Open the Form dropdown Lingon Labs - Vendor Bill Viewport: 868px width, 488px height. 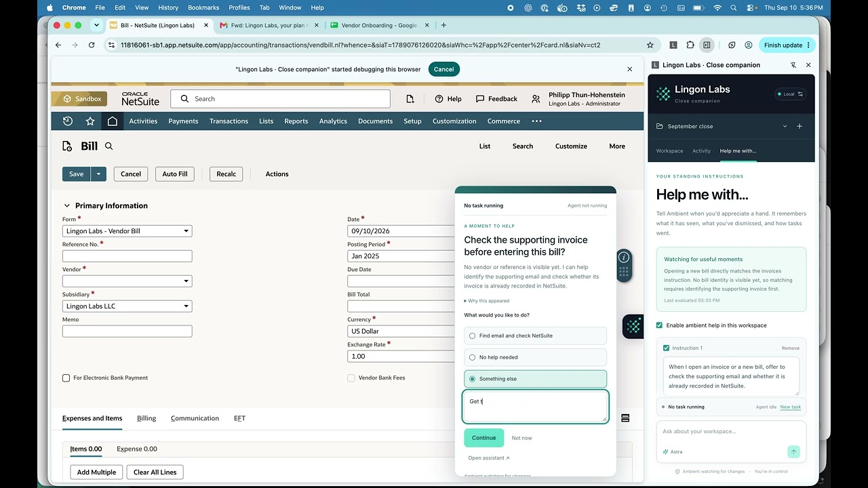(127, 231)
